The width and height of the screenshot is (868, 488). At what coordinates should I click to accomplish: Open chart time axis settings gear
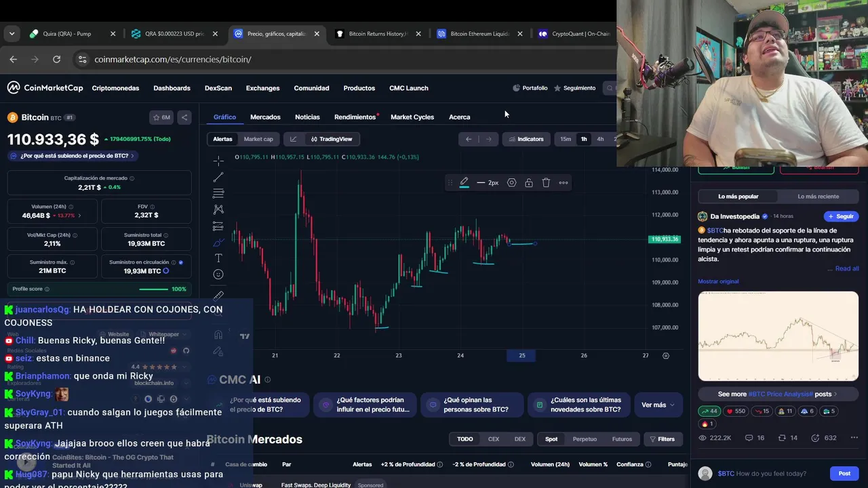pyautogui.click(x=666, y=355)
